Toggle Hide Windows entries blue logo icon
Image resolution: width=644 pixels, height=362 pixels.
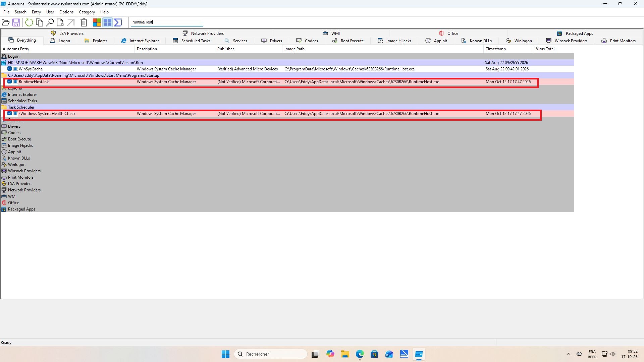pos(107,22)
